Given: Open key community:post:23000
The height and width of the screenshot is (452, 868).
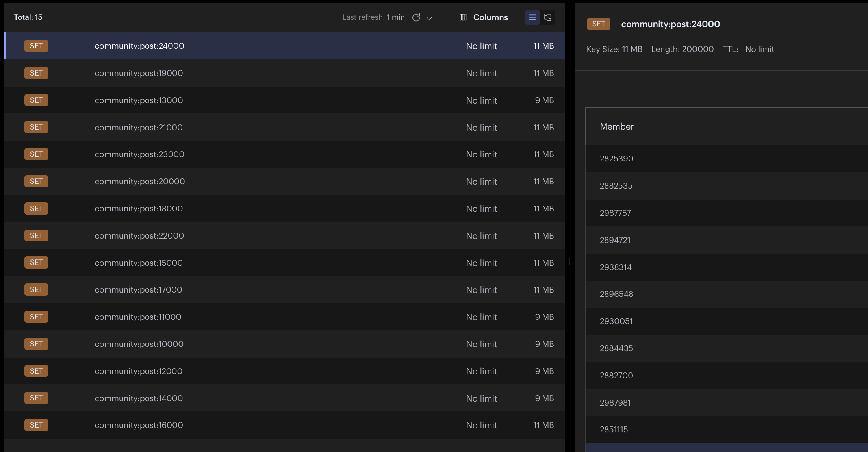Looking at the screenshot, I should (x=139, y=154).
